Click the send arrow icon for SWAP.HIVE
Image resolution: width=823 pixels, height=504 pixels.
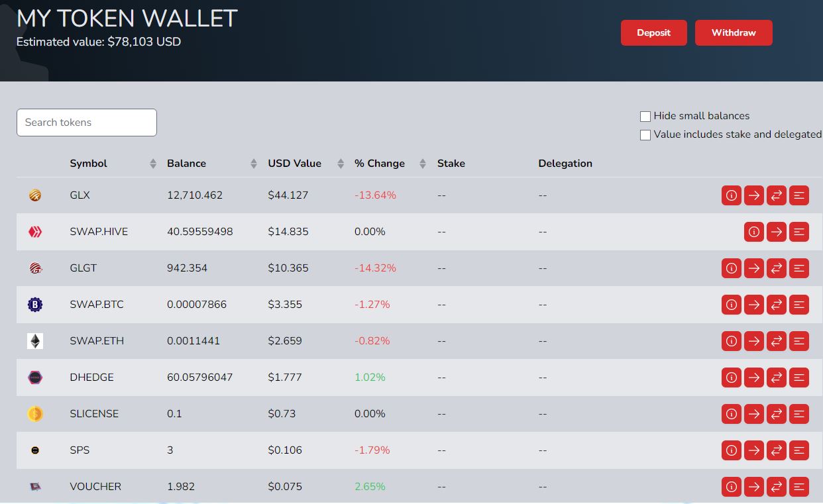(777, 232)
